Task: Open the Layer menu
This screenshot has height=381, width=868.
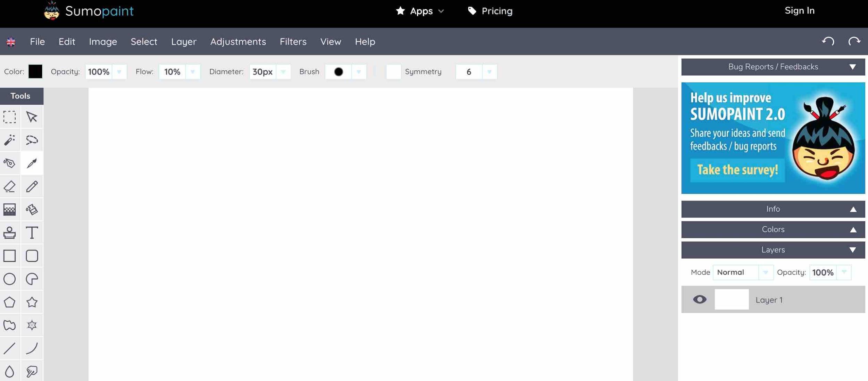Action: click(184, 42)
